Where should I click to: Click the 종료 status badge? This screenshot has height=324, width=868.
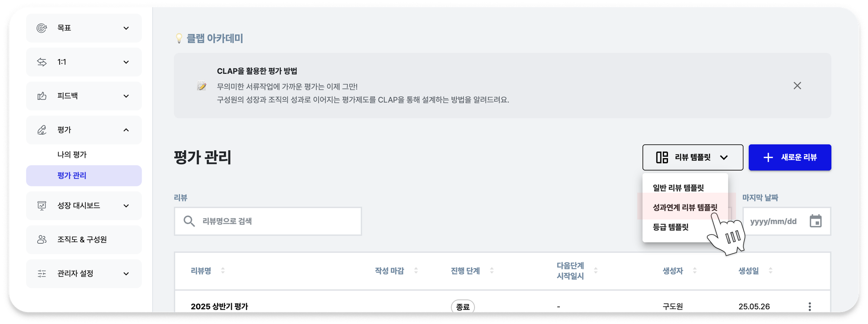tap(462, 306)
